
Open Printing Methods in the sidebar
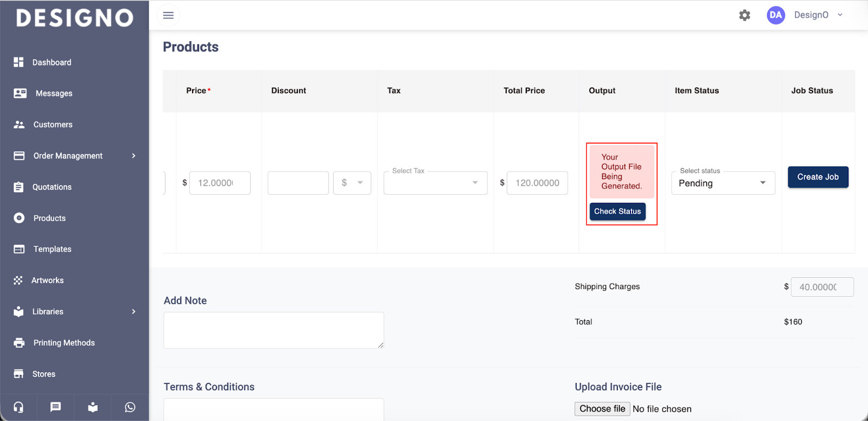click(64, 343)
